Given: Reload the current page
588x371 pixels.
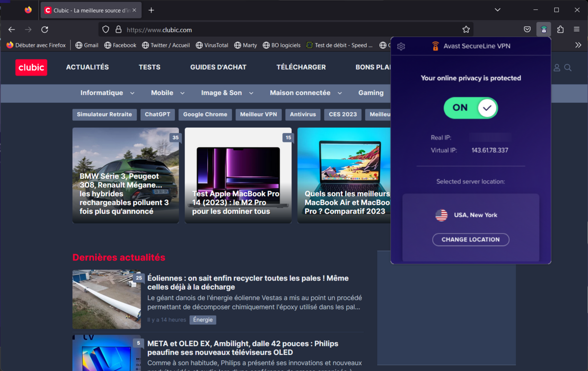Looking at the screenshot, I should pyautogui.click(x=45, y=29).
